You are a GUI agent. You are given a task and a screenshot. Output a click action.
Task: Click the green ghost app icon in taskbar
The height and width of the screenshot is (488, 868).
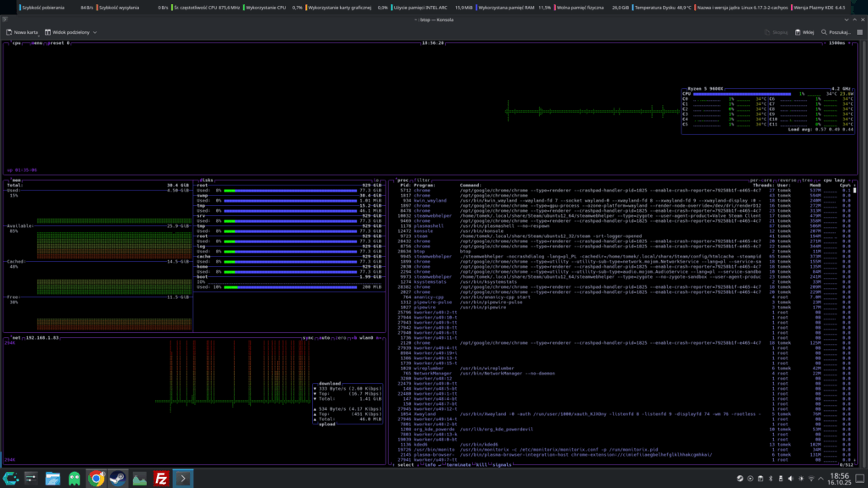click(x=75, y=479)
